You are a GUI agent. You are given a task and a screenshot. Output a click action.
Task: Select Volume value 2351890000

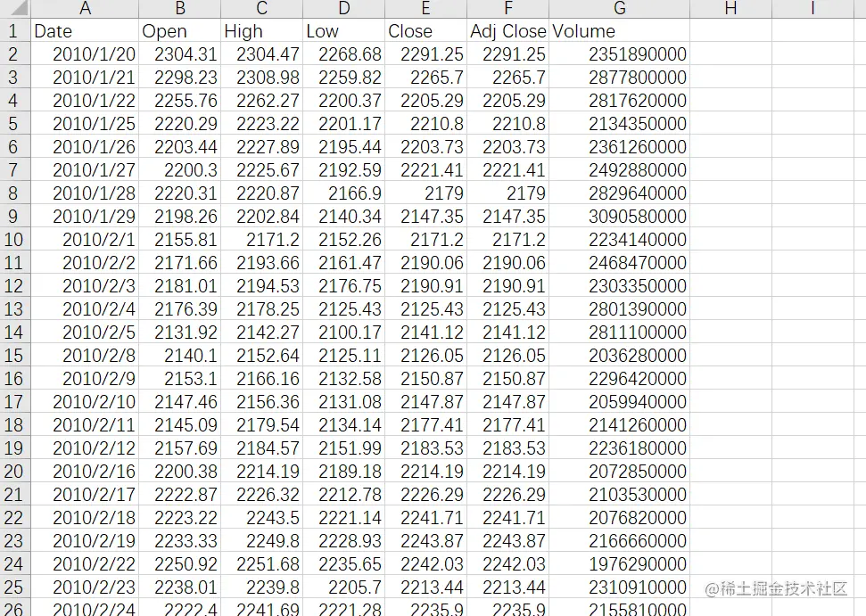(620, 54)
